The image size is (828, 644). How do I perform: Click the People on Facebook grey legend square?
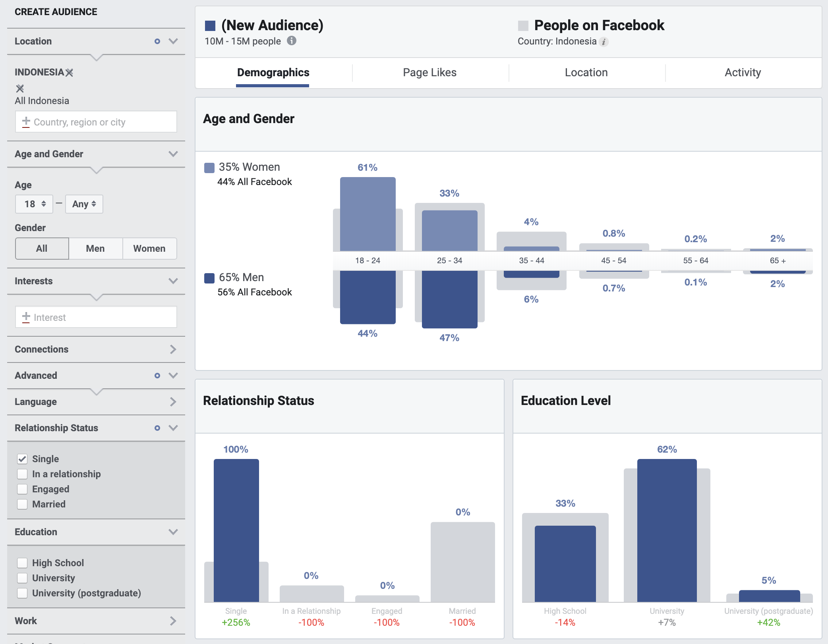(523, 26)
